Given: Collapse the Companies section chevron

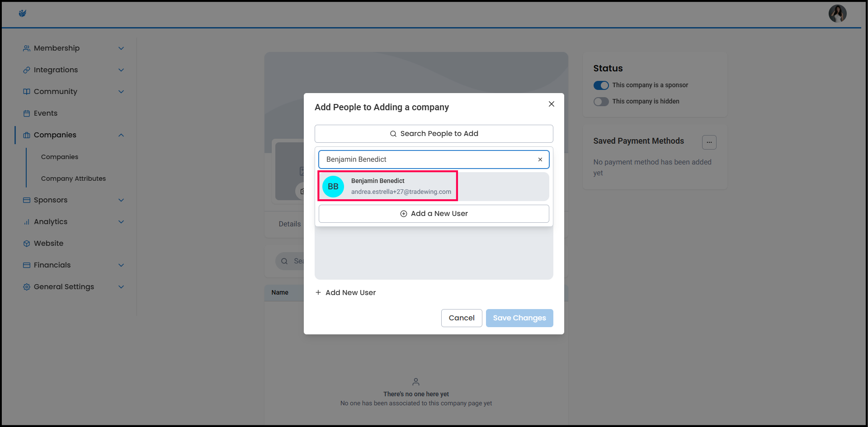Looking at the screenshot, I should (121, 135).
